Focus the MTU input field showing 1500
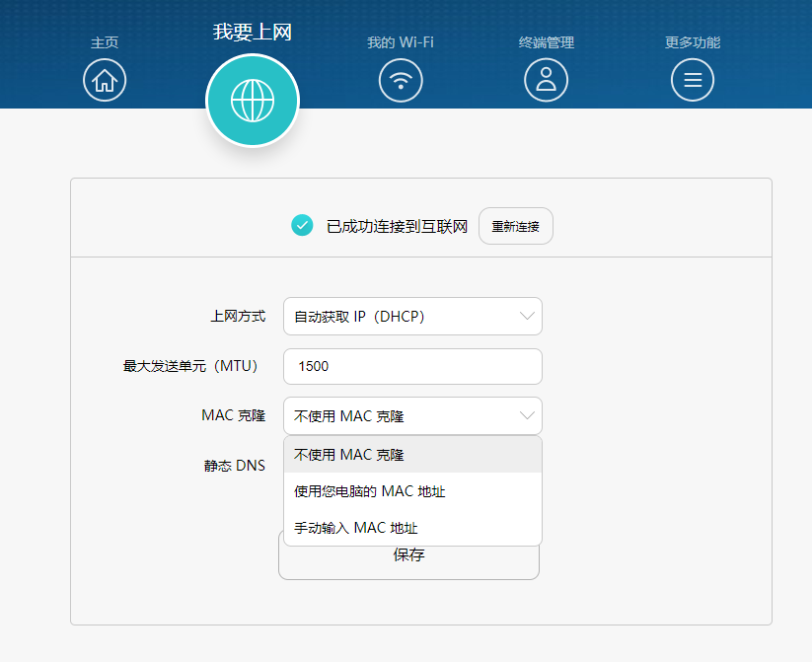The width and height of the screenshot is (812, 662). (412, 366)
